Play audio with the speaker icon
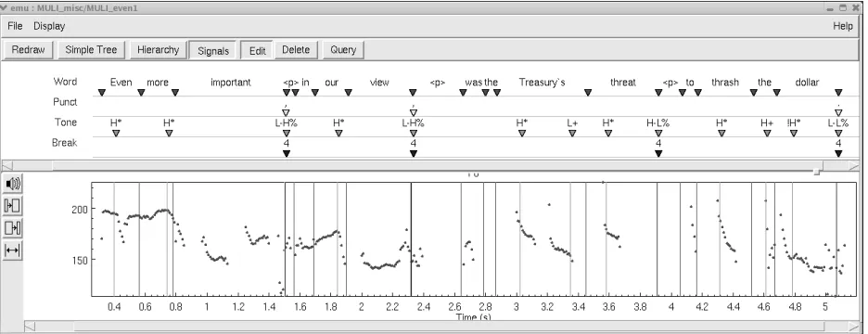This screenshot has height=334, width=868. click(x=13, y=184)
